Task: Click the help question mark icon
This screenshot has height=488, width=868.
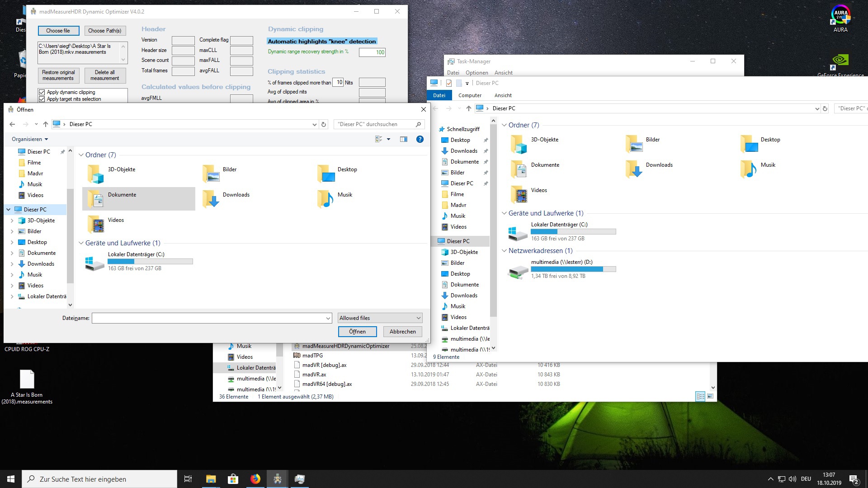Action: click(x=420, y=139)
